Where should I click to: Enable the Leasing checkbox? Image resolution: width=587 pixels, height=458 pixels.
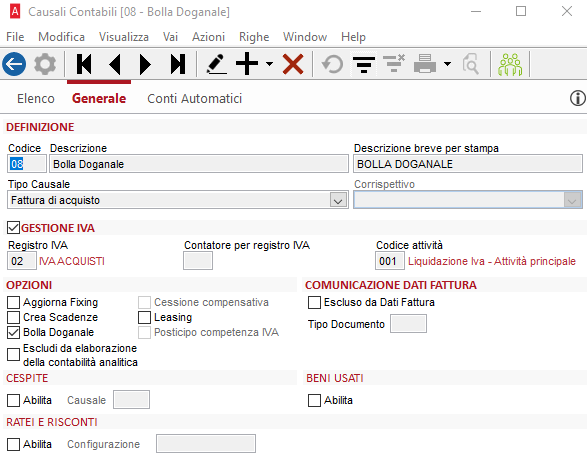coord(145,317)
